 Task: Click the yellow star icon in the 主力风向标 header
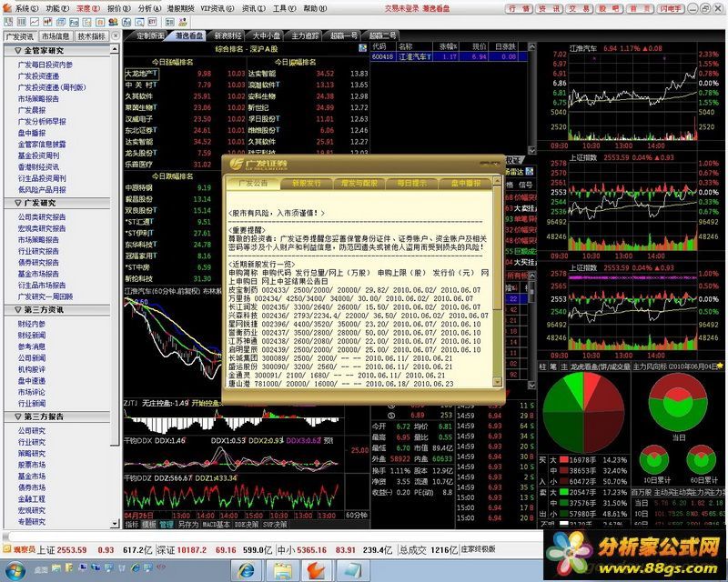[720, 366]
